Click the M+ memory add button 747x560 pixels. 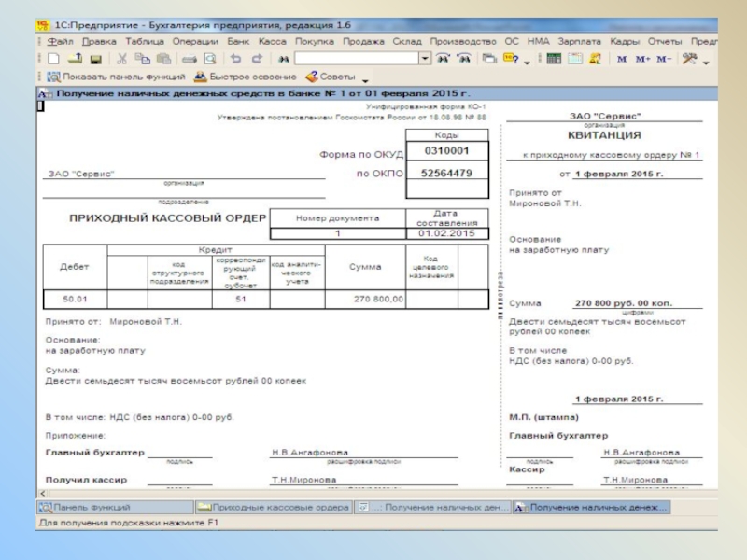pyautogui.click(x=642, y=59)
